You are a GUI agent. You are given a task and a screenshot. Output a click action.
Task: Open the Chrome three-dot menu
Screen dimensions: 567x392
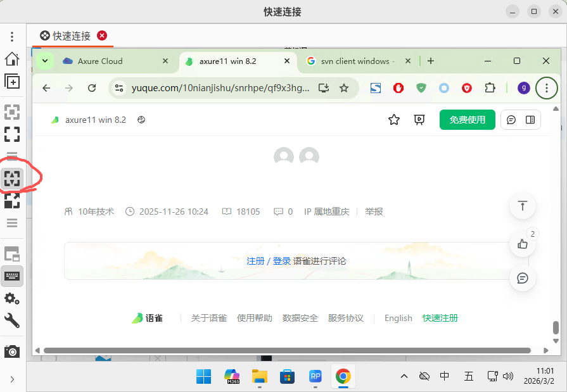(x=547, y=88)
